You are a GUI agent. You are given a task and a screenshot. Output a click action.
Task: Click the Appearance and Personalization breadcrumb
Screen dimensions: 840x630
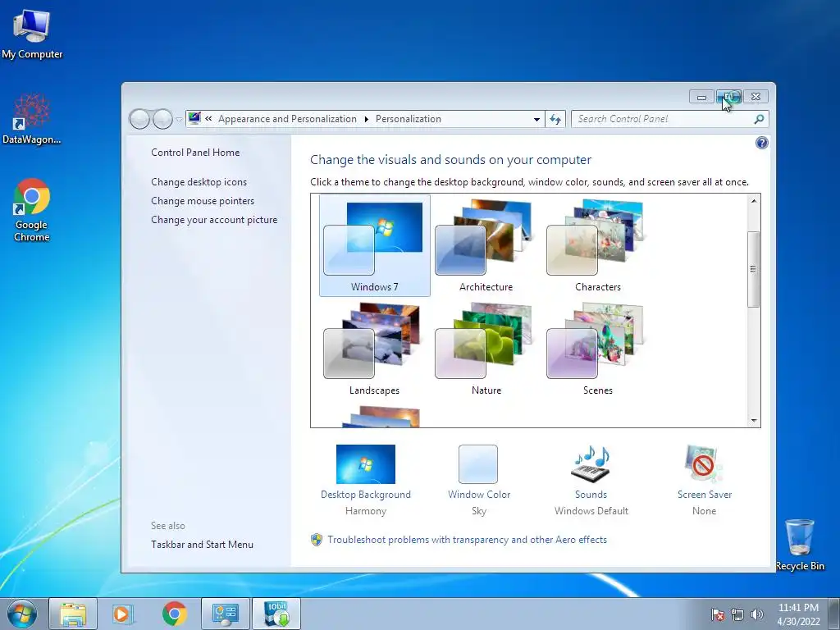pyautogui.click(x=287, y=119)
